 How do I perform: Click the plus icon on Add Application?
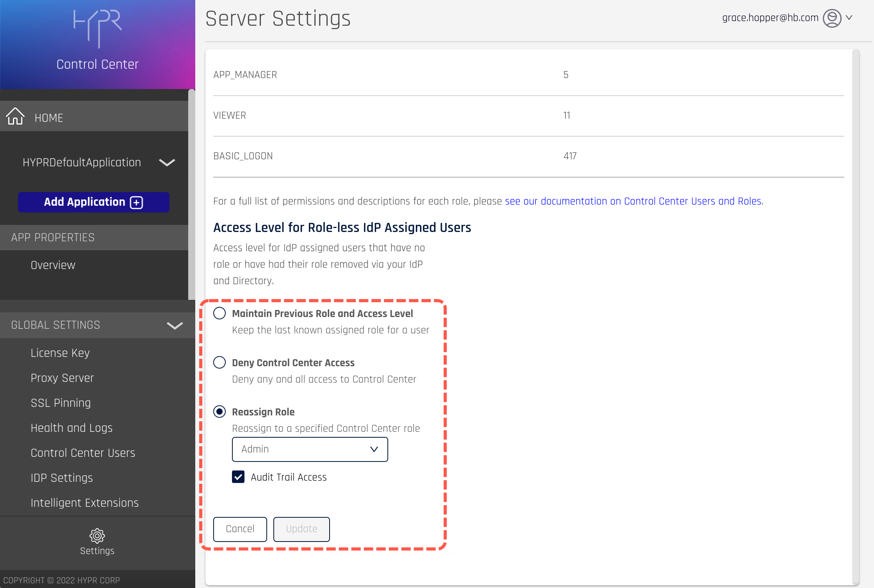pos(137,202)
